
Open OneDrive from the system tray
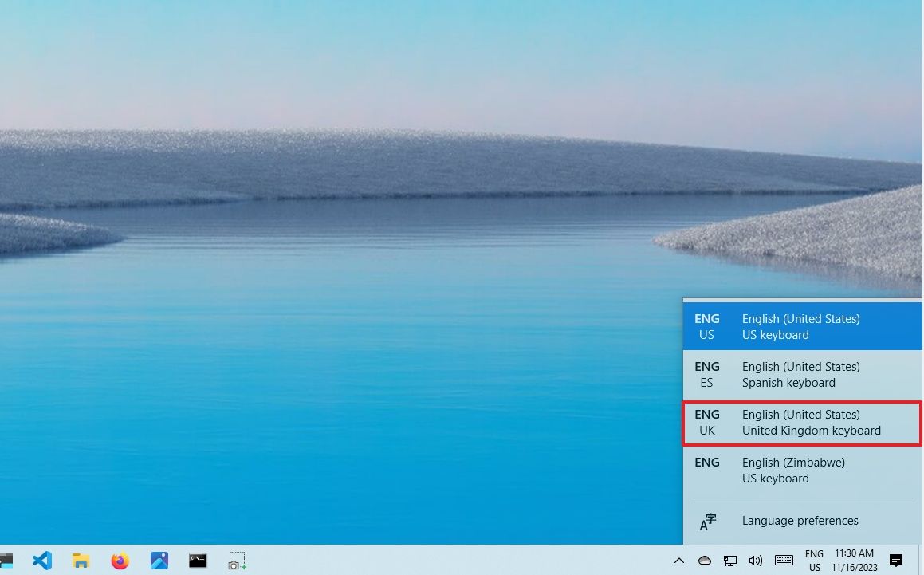[705, 561]
